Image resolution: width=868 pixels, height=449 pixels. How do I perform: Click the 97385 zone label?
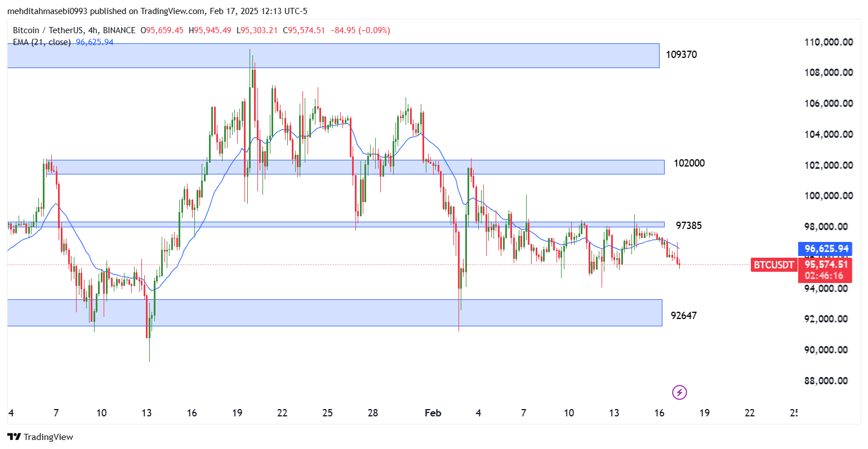tap(688, 226)
